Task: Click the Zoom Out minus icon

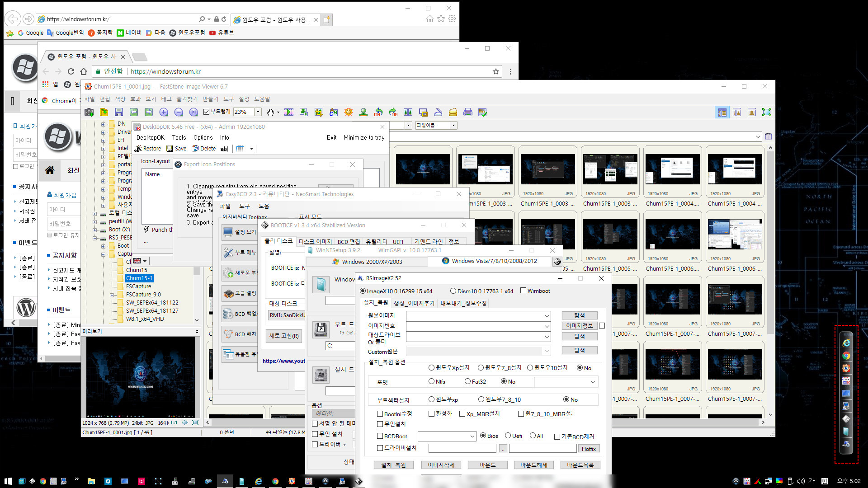Action: (x=179, y=112)
